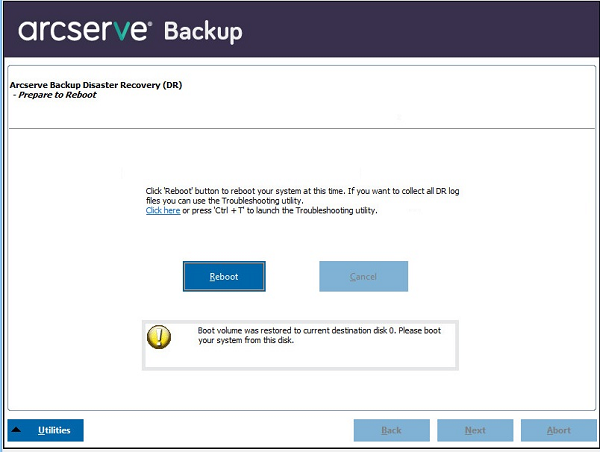Open the Utilities menu

pyautogui.click(x=46, y=430)
